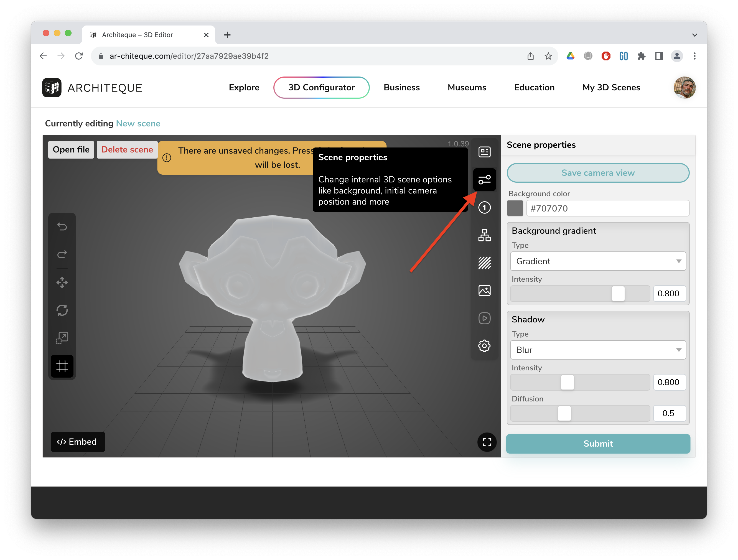
Task: Click the redo arrow in left toolbar
Action: [62, 254]
